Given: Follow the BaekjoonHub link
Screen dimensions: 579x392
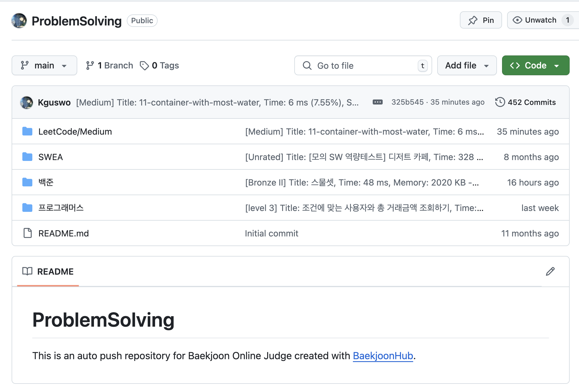Looking at the screenshot, I should click(383, 356).
